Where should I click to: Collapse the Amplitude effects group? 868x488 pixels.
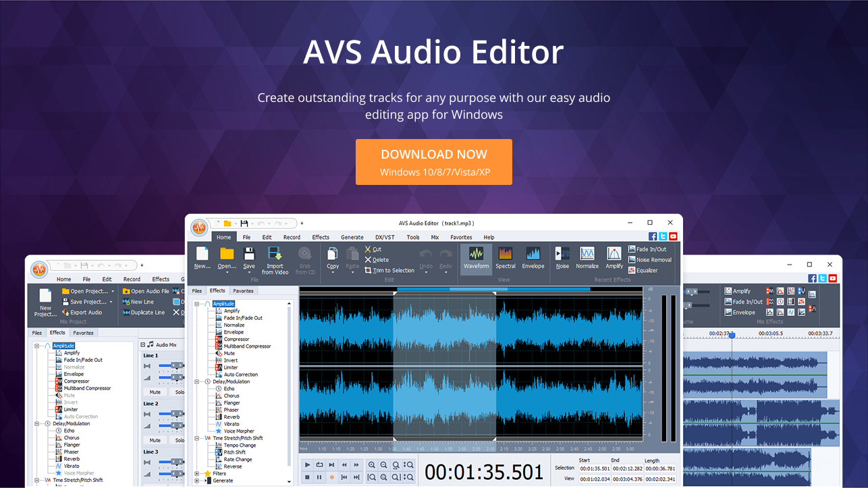198,303
